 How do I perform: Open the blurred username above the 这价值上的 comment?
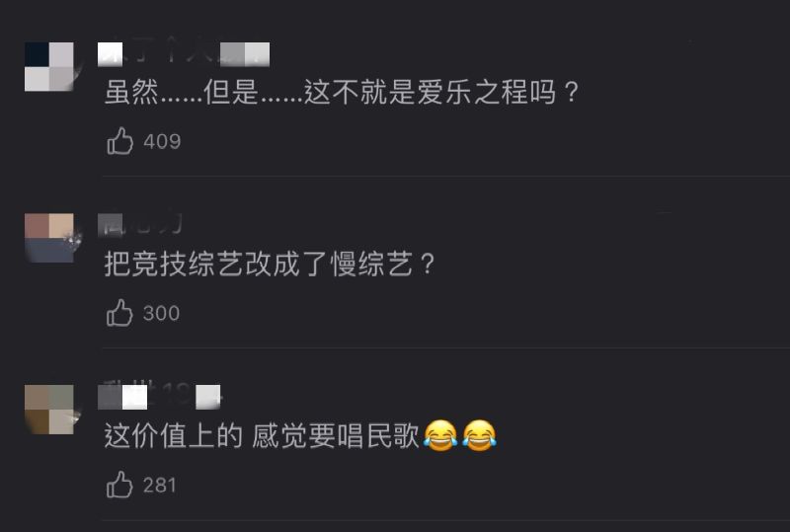(x=159, y=397)
